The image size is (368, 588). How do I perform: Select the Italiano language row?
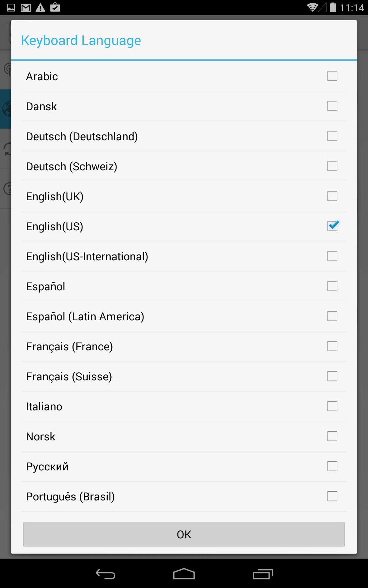(184, 406)
